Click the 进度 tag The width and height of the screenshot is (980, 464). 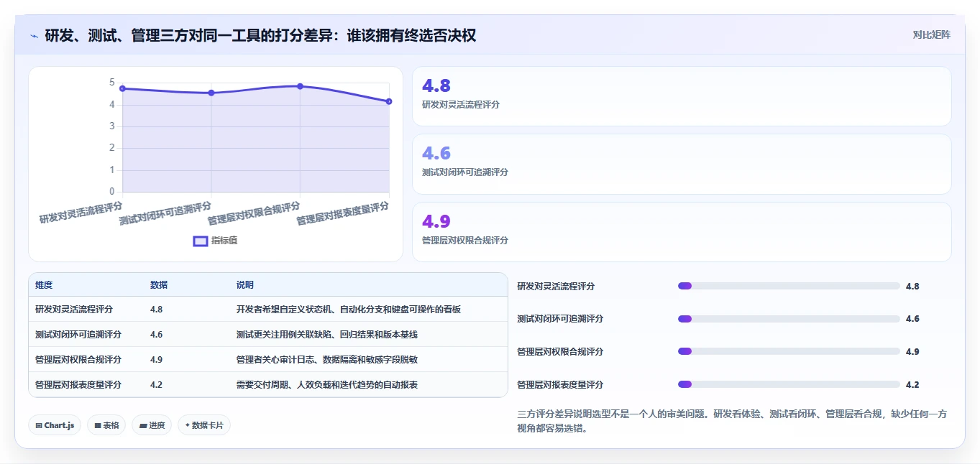coord(152,425)
